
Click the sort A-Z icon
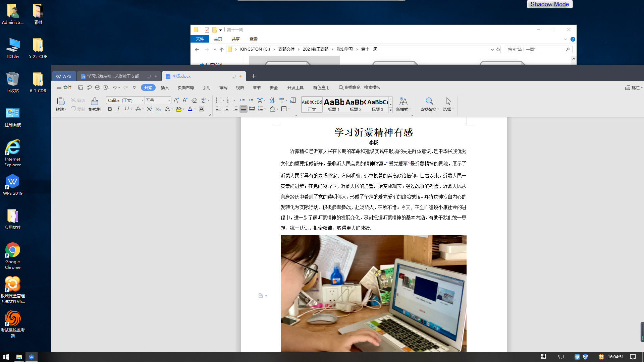point(272,100)
